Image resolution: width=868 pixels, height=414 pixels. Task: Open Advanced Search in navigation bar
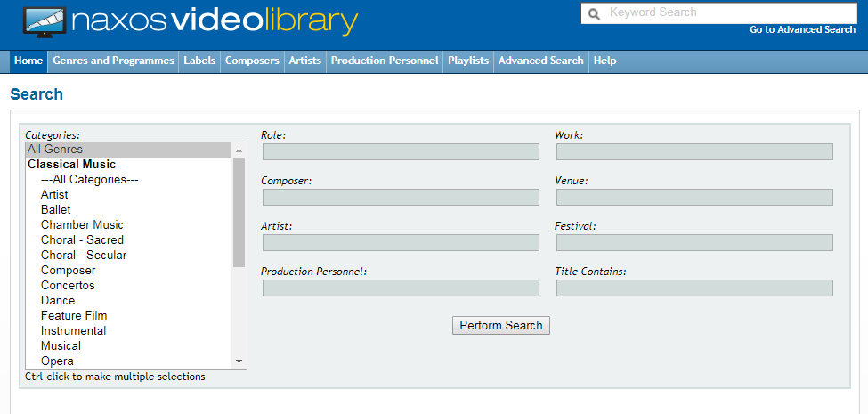(x=541, y=61)
